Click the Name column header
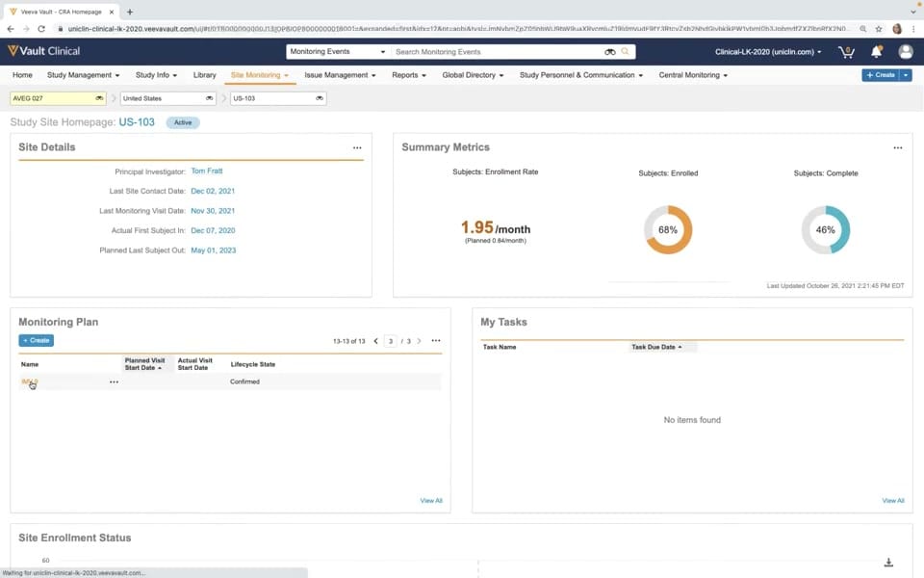 30,364
